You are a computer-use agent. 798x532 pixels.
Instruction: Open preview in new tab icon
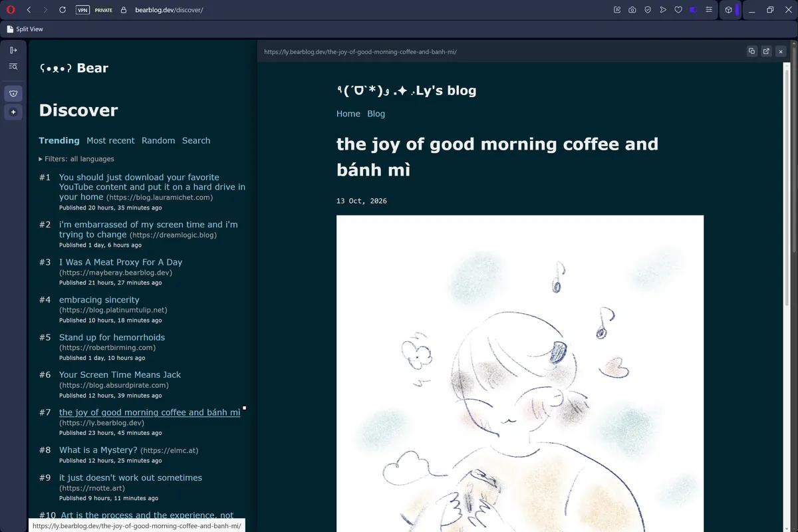[766, 51]
